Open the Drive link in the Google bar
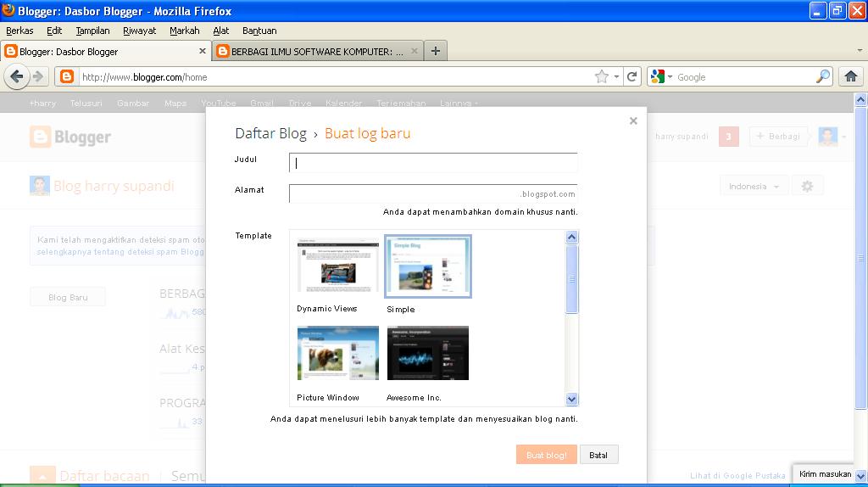Viewport: 868px width, 487px height. (x=300, y=103)
